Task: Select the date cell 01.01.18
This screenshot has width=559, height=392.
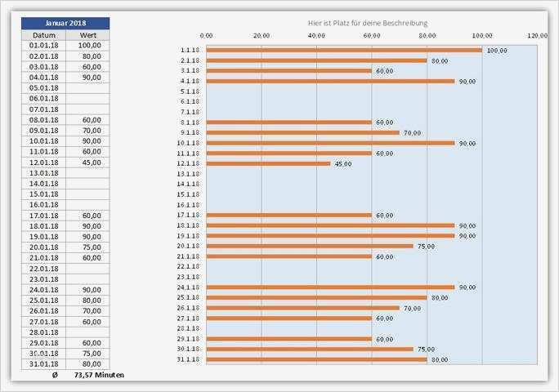Action: coord(44,45)
